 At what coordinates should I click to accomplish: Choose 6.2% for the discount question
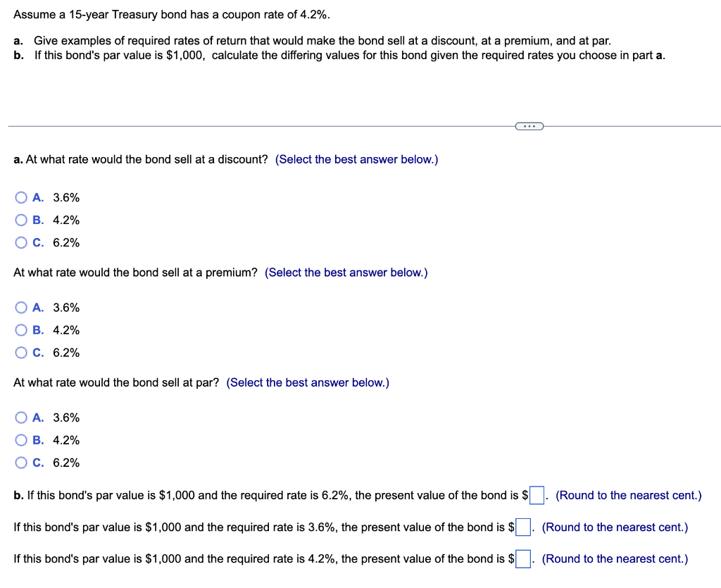click(21, 243)
